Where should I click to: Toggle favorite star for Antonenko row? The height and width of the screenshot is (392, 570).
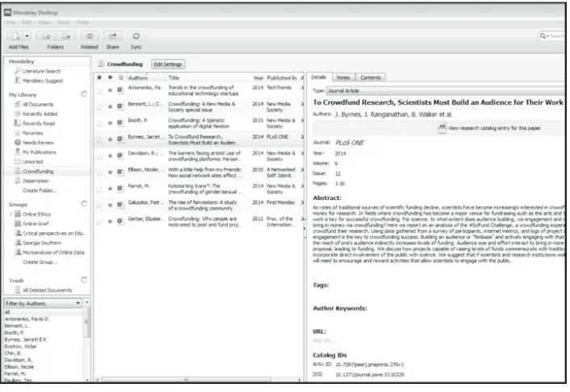(99, 90)
